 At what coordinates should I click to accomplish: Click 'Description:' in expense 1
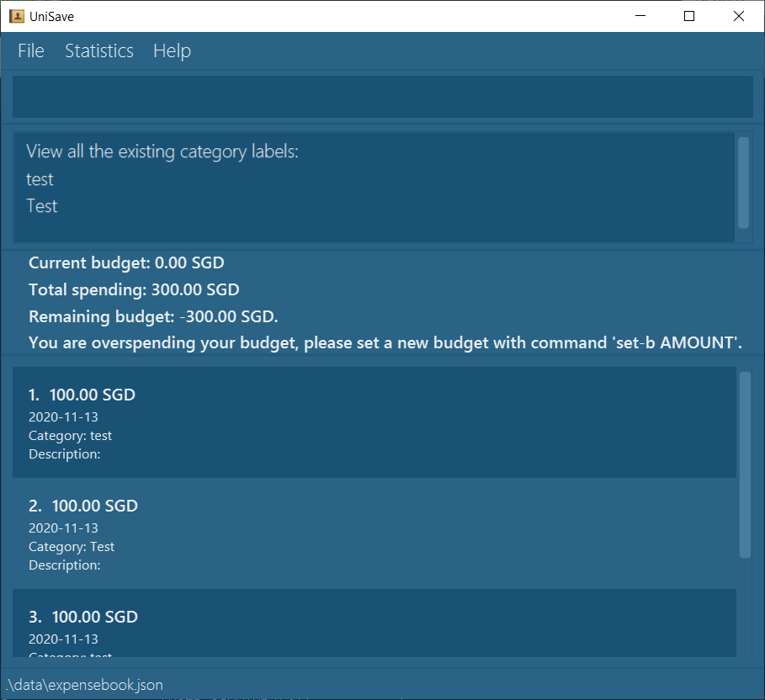tap(65, 454)
